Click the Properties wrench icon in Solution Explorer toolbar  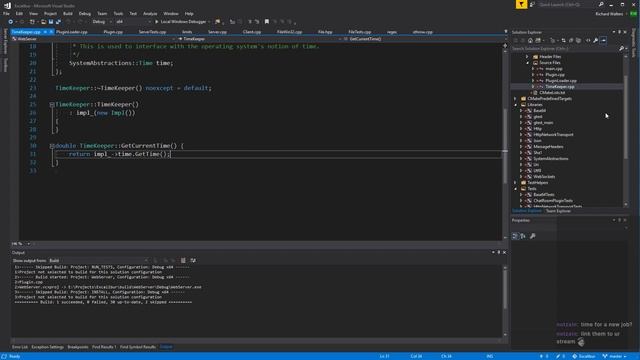click(x=596, y=40)
